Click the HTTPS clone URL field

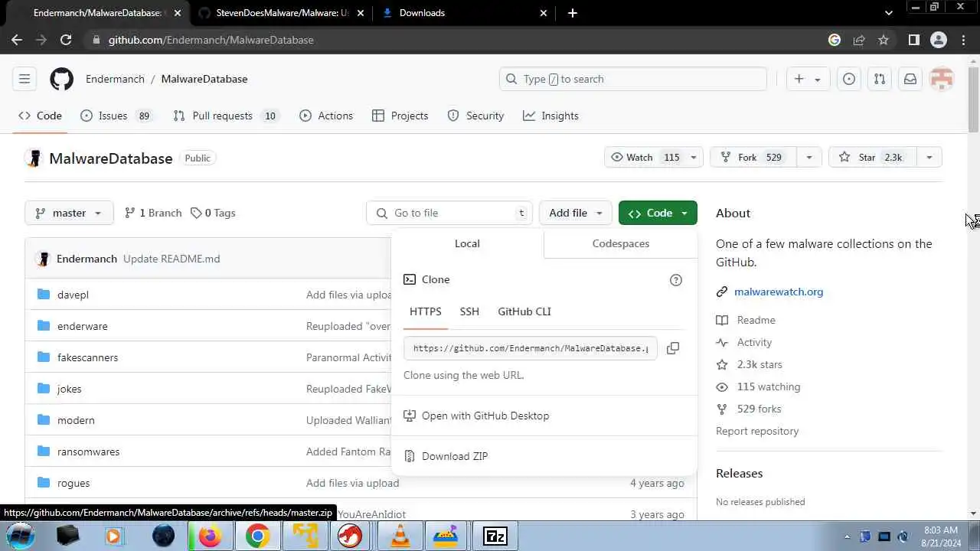coord(530,348)
